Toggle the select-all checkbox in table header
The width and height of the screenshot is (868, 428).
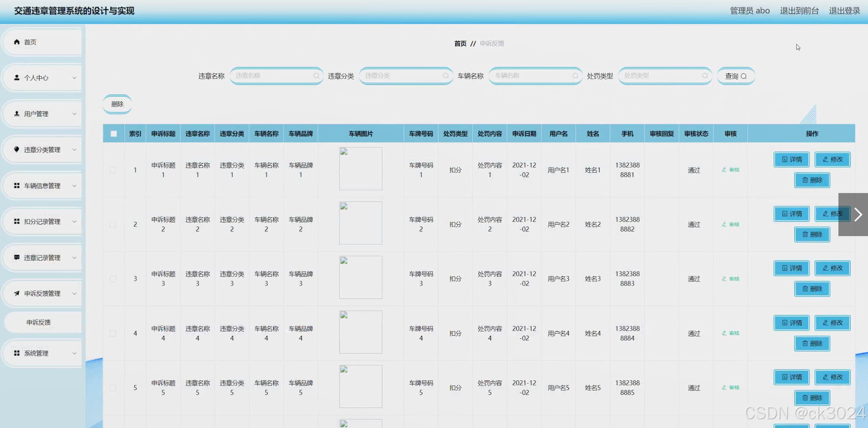tap(114, 134)
